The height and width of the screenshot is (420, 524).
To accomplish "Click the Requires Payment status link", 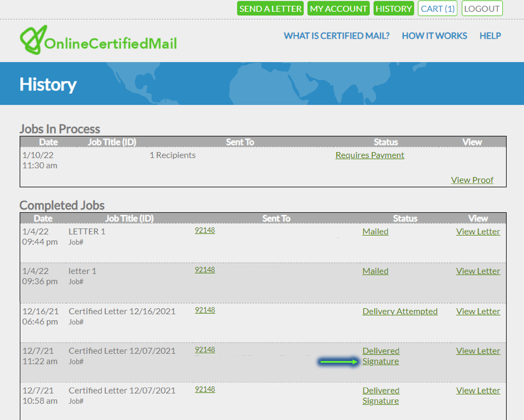I will [369, 155].
